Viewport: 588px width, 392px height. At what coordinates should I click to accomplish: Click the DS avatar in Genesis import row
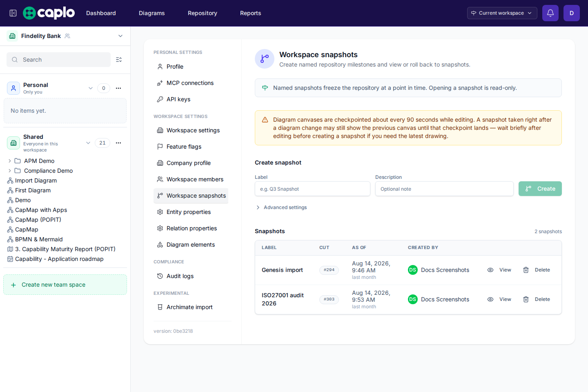tap(413, 270)
